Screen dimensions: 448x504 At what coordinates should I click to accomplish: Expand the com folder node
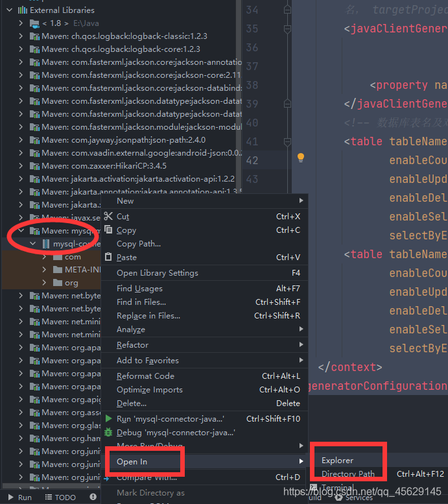(44, 257)
